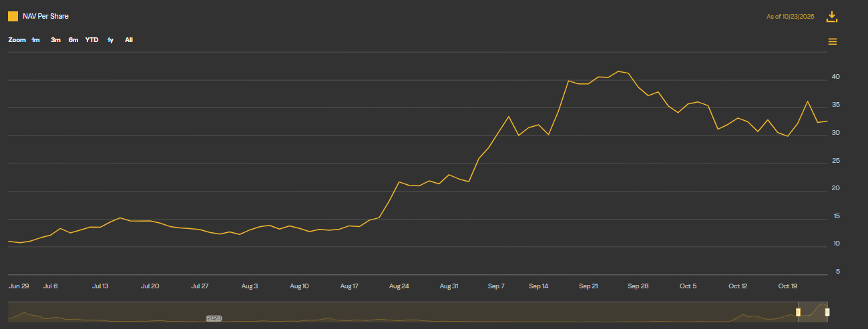Click the 2020 label in navigator
The height and width of the screenshot is (329, 868).
tap(214, 318)
